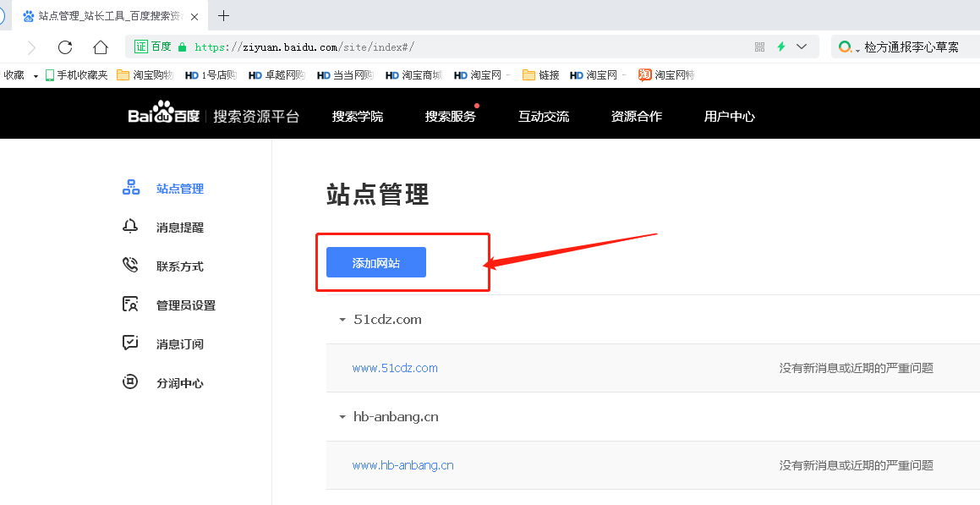Open 管理员设置 admin settings icon

(130, 305)
